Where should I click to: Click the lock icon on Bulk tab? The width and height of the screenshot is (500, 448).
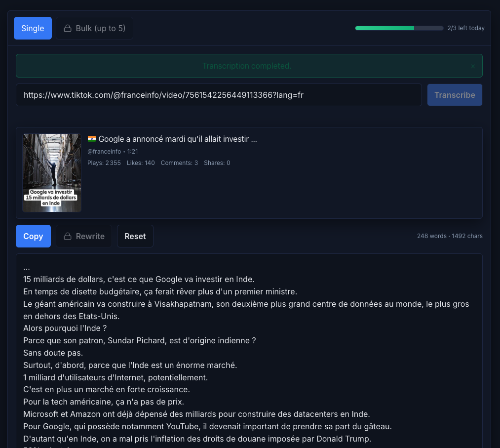67,28
